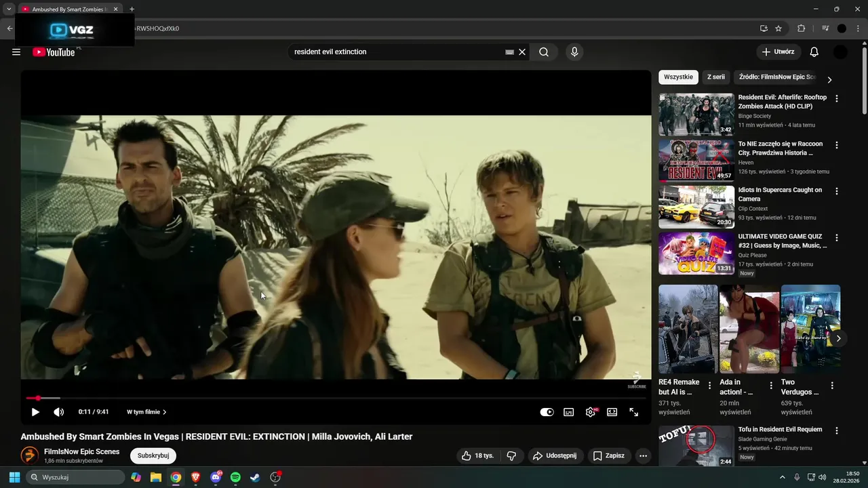Play the video
The height and width of the screenshot is (488, 868).
tap(35, 412)
